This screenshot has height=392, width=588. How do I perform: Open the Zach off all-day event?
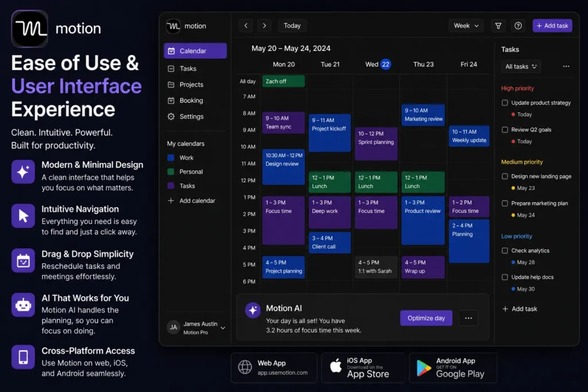(x=284, y=81)
